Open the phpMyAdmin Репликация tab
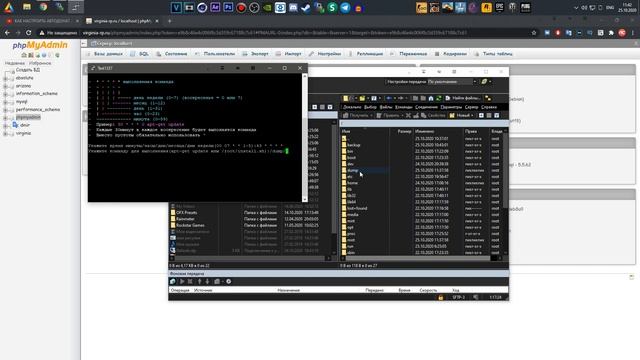 [366, 54]
